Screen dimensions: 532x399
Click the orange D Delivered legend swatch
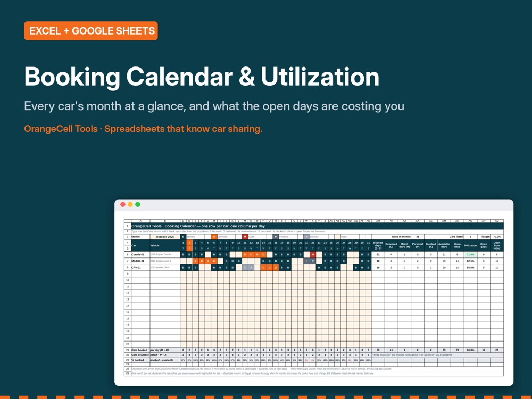(x=214, y=237)
